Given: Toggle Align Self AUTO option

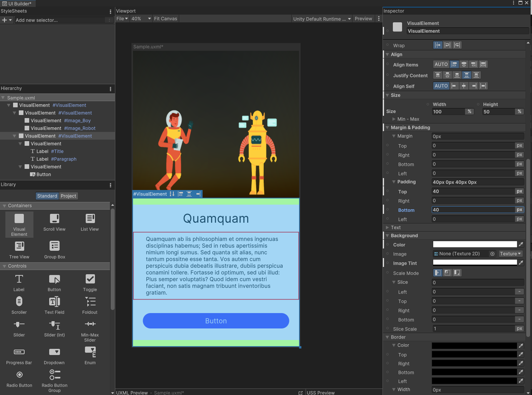Looking at the screenshot, I should (441, 86).
